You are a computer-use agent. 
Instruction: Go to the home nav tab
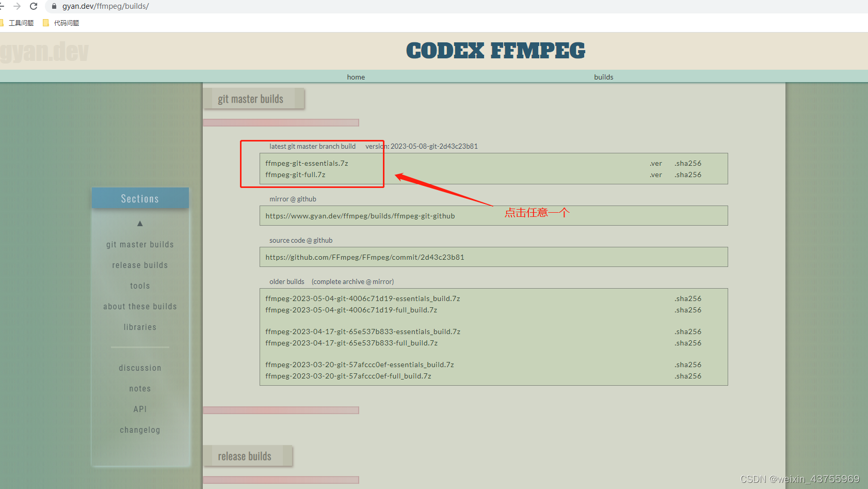[356, 77]
